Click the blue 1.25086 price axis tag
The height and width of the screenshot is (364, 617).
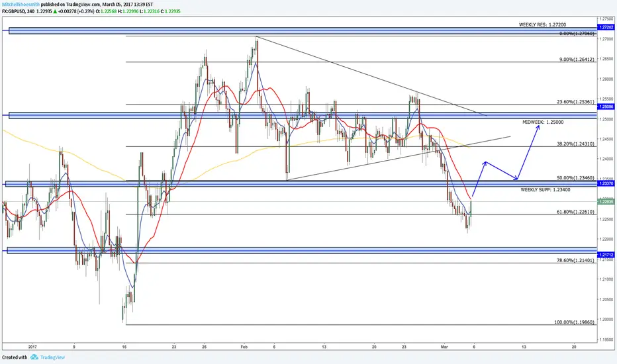605,107
